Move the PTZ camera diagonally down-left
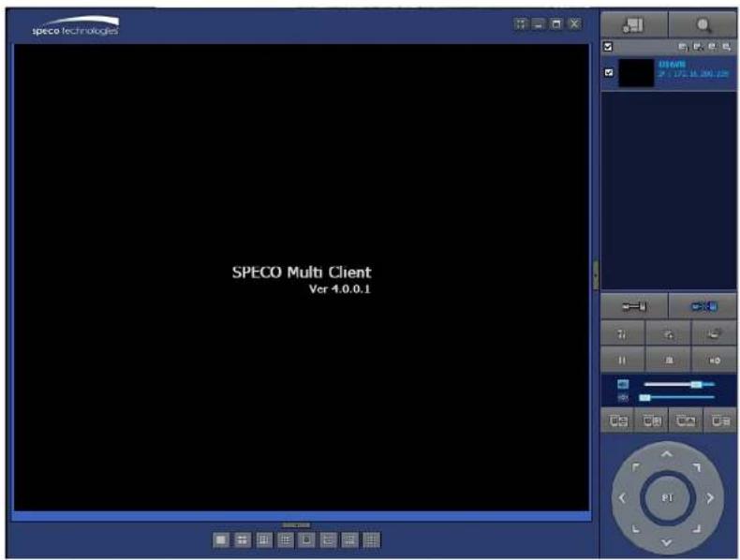This screenshot has height=560, width=740. (x=636, y=529)
